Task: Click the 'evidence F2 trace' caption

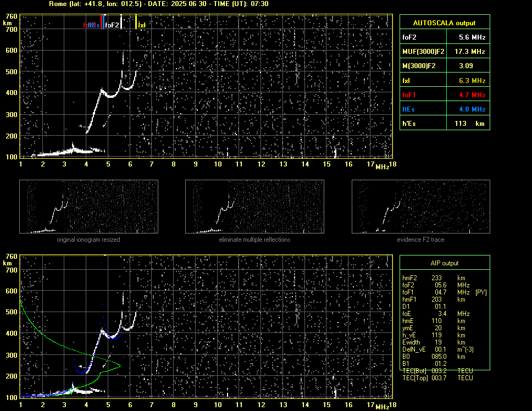Action: tap(420, 240)
